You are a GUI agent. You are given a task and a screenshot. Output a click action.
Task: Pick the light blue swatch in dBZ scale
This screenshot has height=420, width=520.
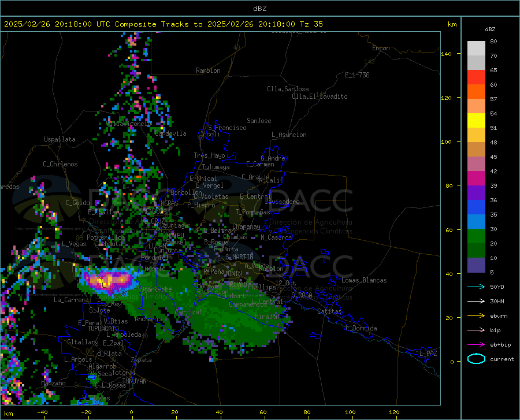point(476,222)
